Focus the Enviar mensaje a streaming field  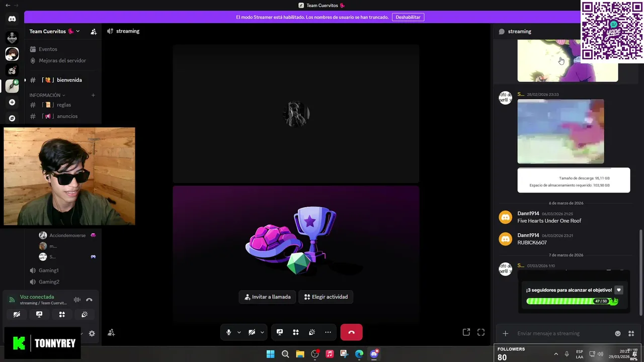563,333
